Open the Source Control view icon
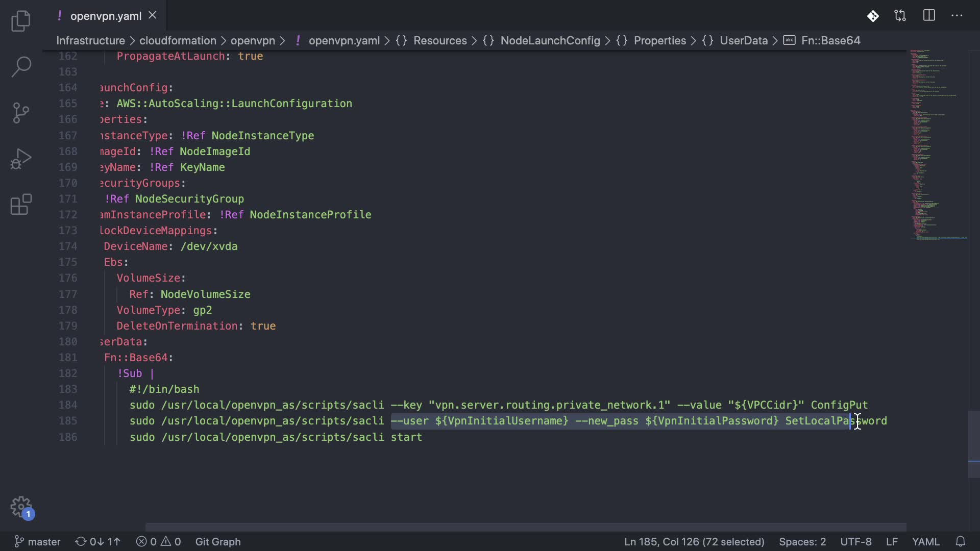Viewport: 980px width, 551px height. click(x=21, y=113)
